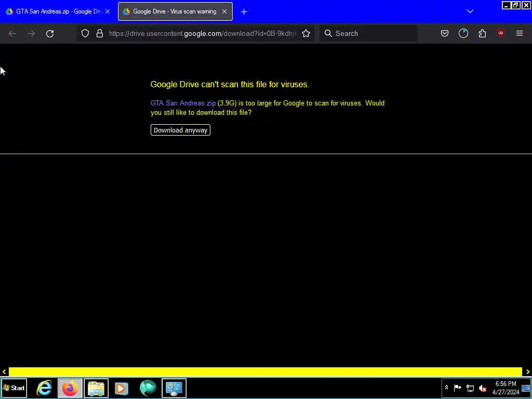View site security padlock info
This screenshot has width=532, height=399.
(x=99, y=33)
